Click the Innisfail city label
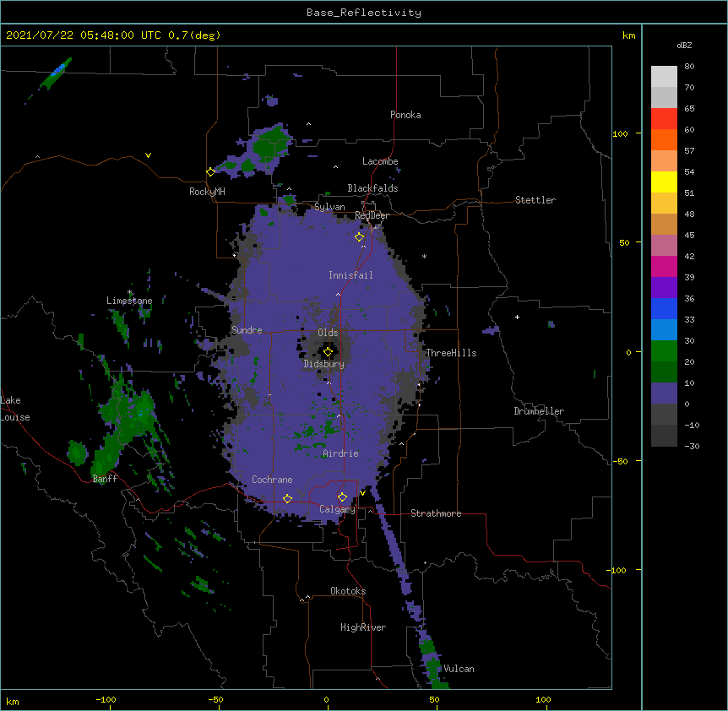This screenshot has width=728, height=711. 350,275
